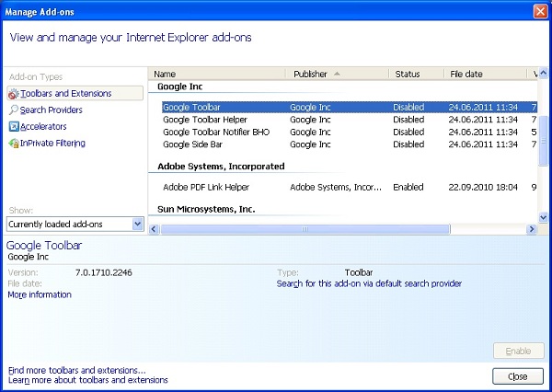
Task: Click Disabled status of Google Side Bar
Action: pyautogui.click(x=408, y=144)
